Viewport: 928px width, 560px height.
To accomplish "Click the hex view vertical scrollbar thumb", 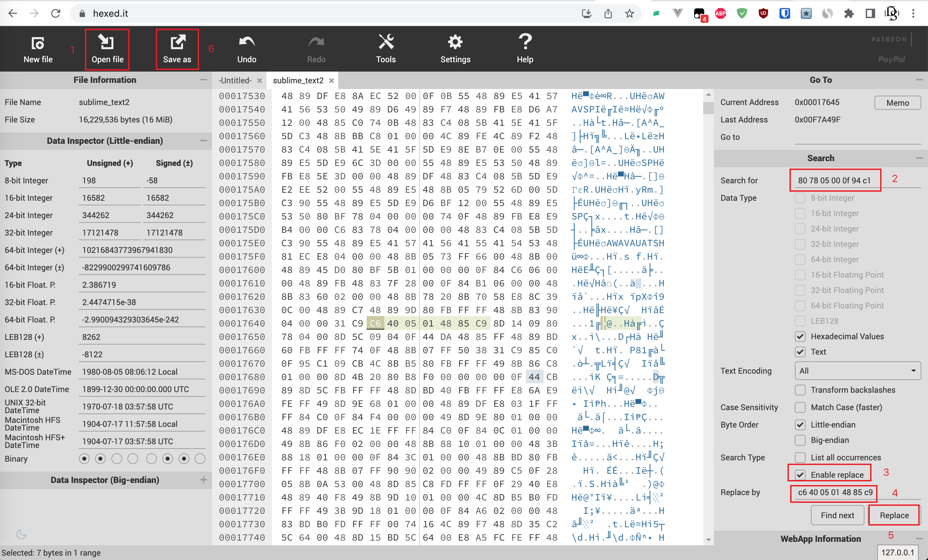I will tap(708, 108).
